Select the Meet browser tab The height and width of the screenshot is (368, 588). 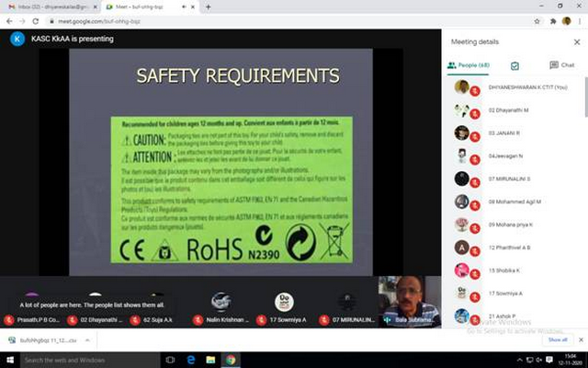pyautogui.click(x=146, y=6)
